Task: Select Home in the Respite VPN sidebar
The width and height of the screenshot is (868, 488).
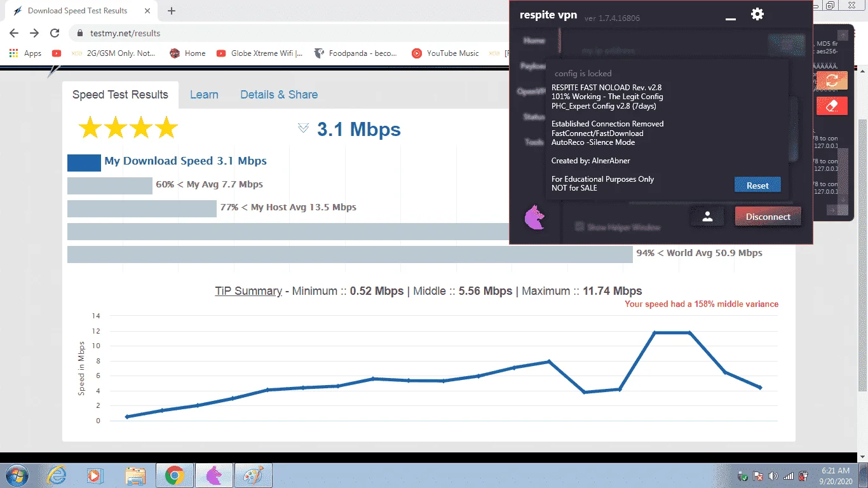Action: [x=534, y=41]
